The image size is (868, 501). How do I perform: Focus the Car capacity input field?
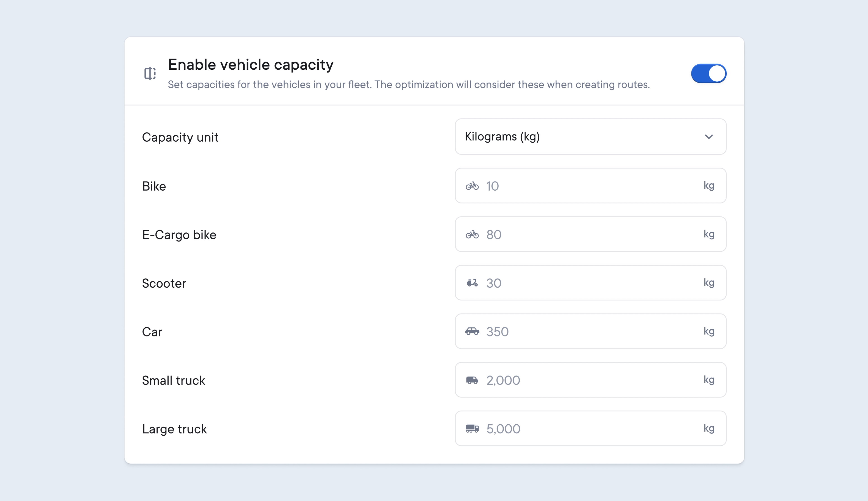590,331
